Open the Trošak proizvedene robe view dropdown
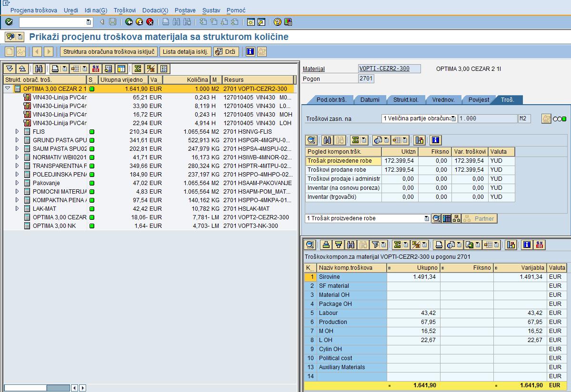This screenshot has height=392, width=571. [x=426, y=218]
